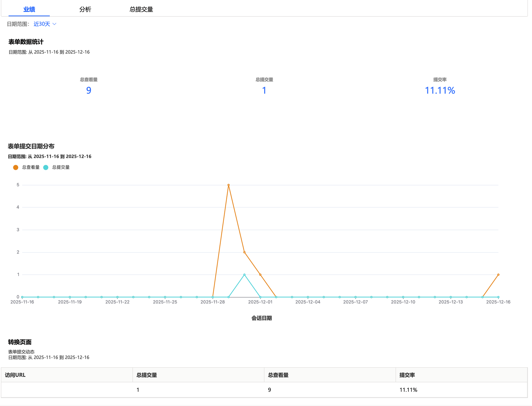
Task: Click the chevron next to 近30天
Action: [x=55, y=24]
